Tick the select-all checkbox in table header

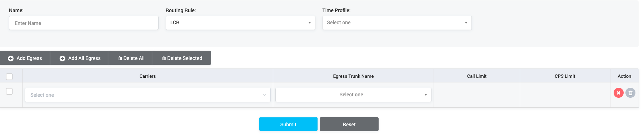click(x=9, y=76)
